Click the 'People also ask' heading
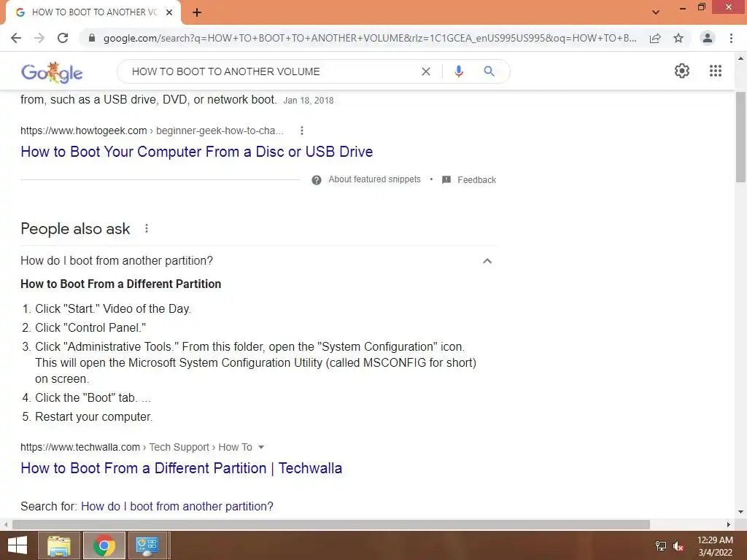The width and height of the screenshot is (747, 560). tap(75, 228)
